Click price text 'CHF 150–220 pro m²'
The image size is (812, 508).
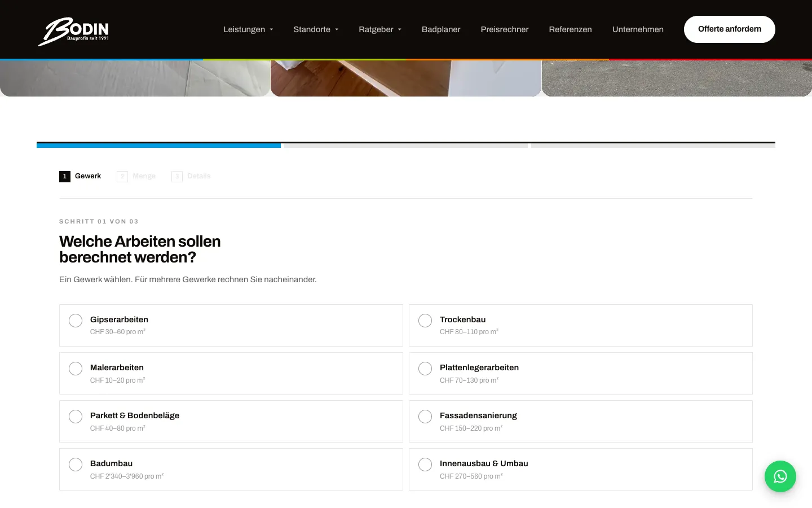point(471,428)
